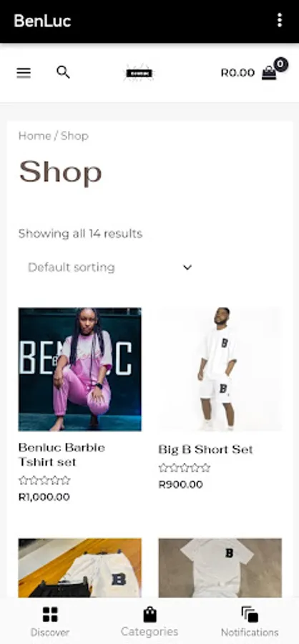This screenshot has width=299, height=644.
Task: Open Big B Short Set title
Action: pyautogui.click(x=205, y=449)
